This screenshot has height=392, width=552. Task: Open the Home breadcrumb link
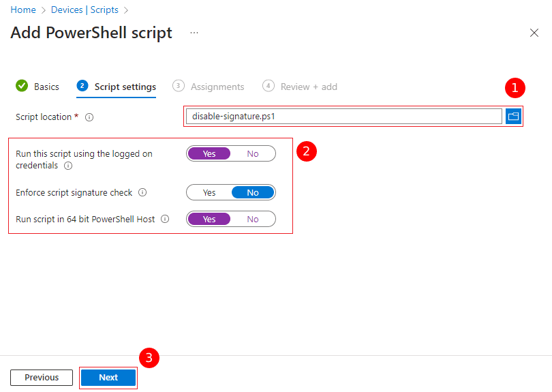pos(23,10)
